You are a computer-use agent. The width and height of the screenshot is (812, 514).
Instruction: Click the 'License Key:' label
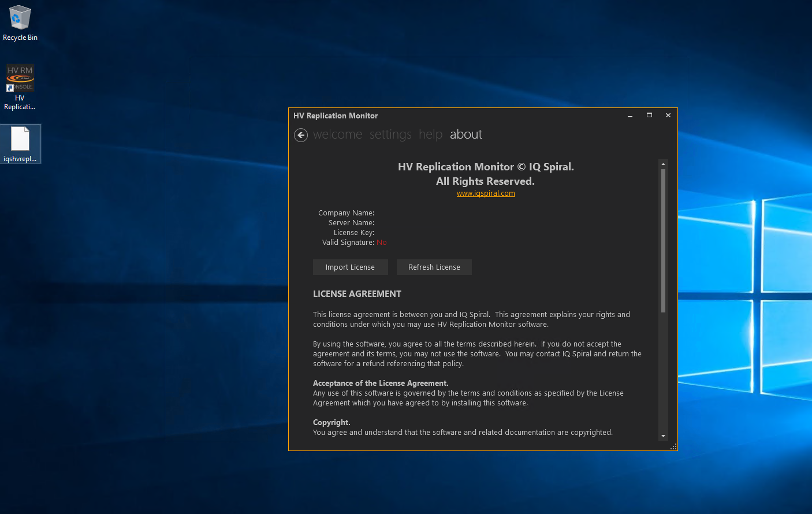(x=354, y=233)
